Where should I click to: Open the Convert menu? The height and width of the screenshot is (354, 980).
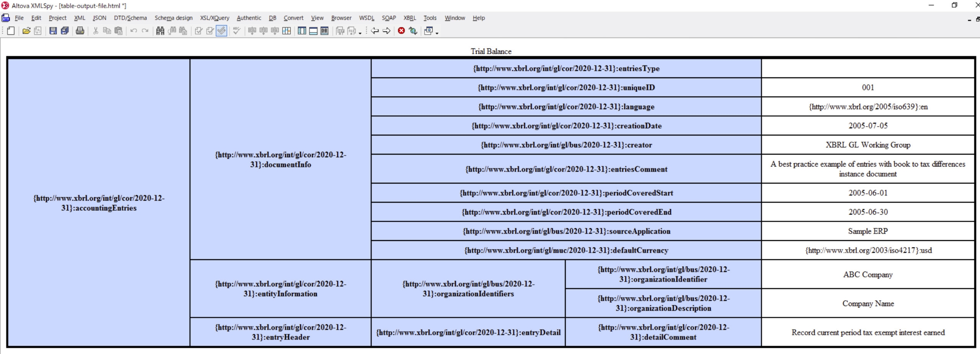(x=293, y=18)
